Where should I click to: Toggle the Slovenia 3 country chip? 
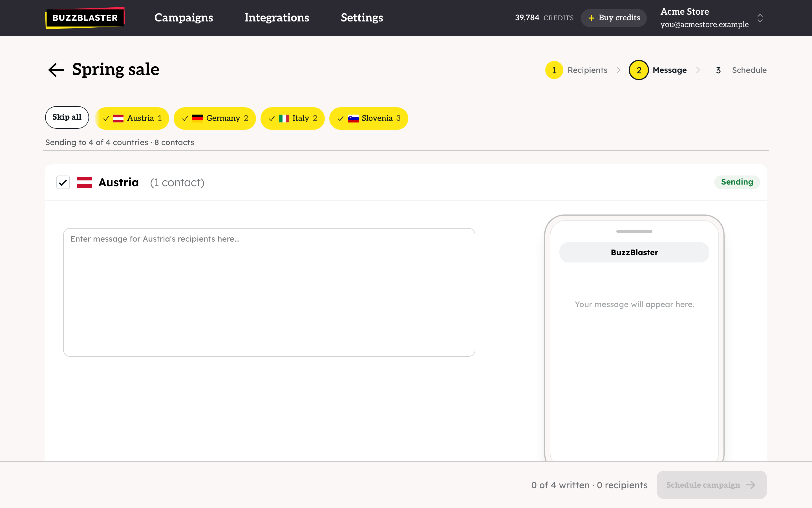369,118
